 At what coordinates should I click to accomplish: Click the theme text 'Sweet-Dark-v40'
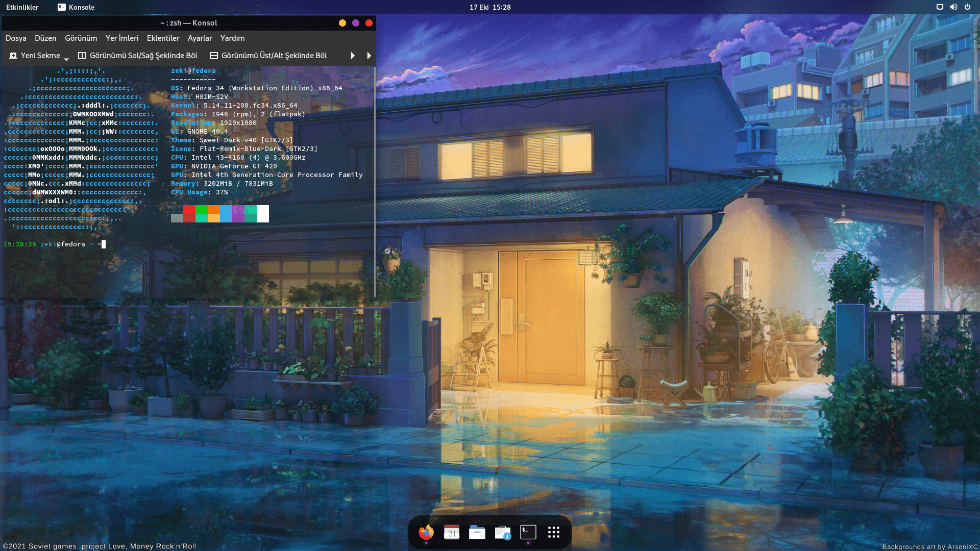click(228, 140)
